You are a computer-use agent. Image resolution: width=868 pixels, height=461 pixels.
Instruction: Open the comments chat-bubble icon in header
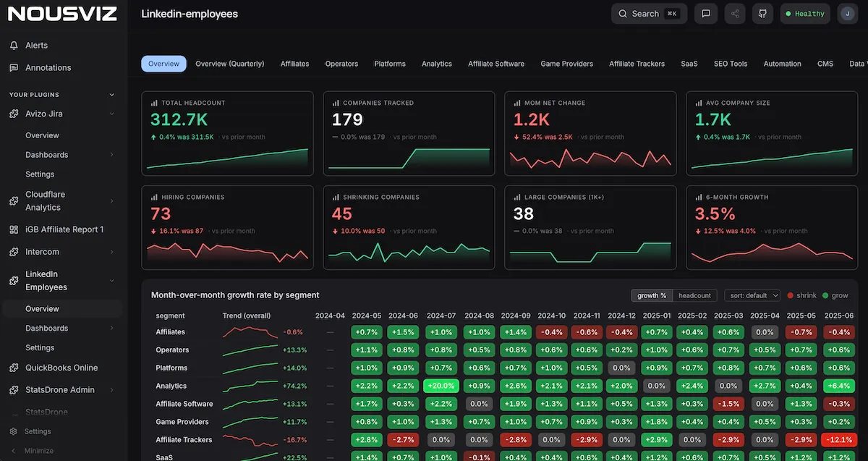pos(706,14)
